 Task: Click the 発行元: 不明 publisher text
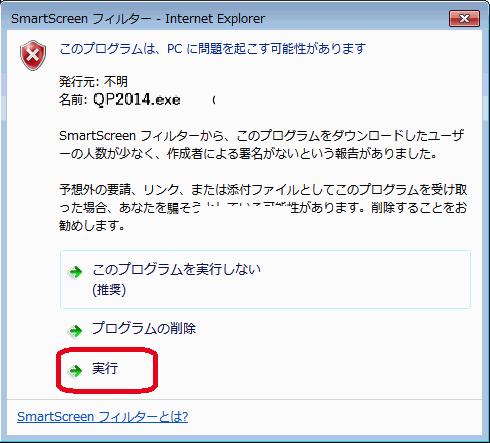pyautogui.click(x=93, y=81)
